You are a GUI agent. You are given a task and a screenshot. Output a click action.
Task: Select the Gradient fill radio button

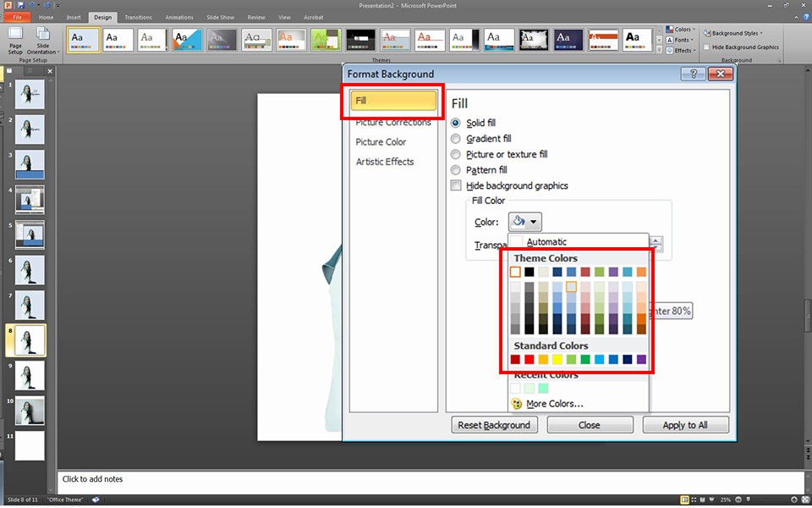457,139
